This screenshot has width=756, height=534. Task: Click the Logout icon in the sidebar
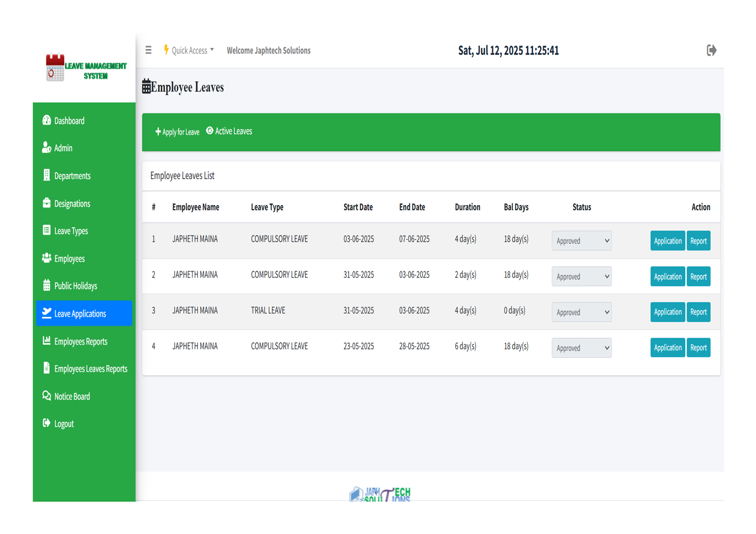(x=47, y=423)
